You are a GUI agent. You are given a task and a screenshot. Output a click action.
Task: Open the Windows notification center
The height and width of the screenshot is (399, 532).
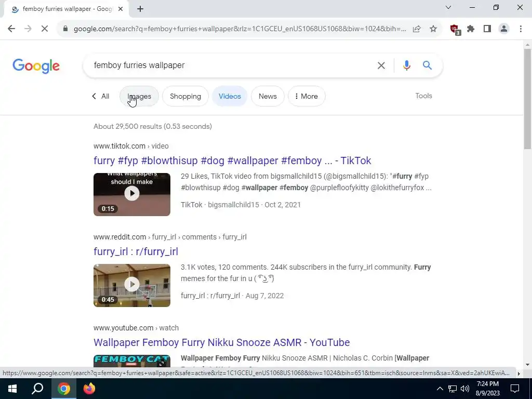pos(515,389)
